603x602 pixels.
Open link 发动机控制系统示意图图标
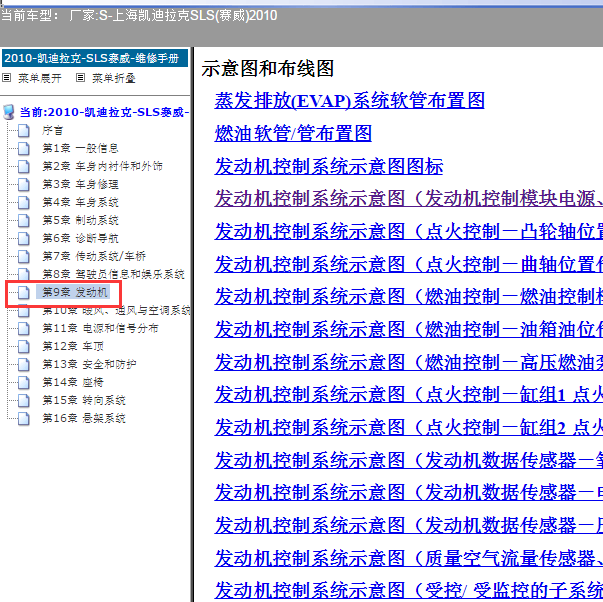pos(329,167)
